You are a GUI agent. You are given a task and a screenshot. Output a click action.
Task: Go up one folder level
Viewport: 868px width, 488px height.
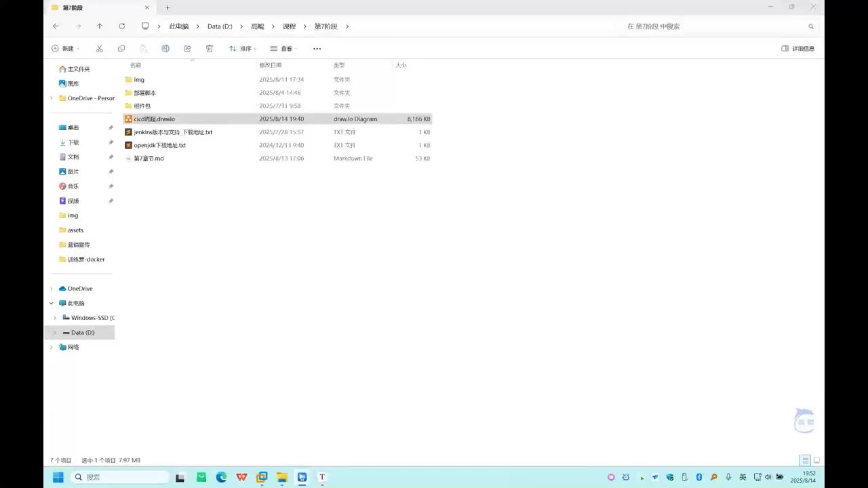(x=100, y=26)
